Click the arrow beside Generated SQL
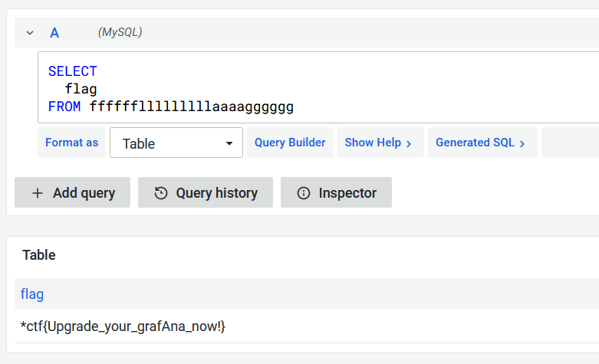This screenshot has height=364, width=599. pos(522,143)
